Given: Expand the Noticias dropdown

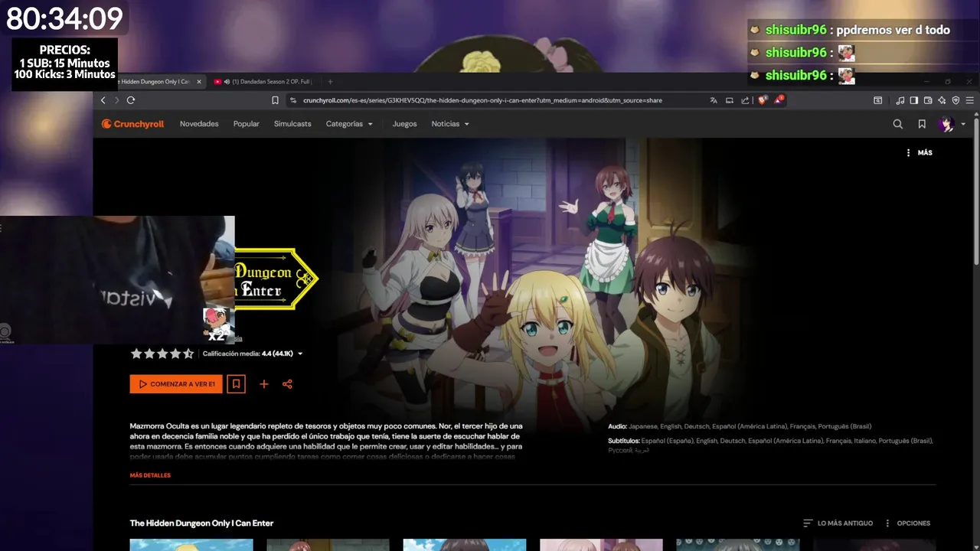Looking at the screenshot, I should point(450,124).
